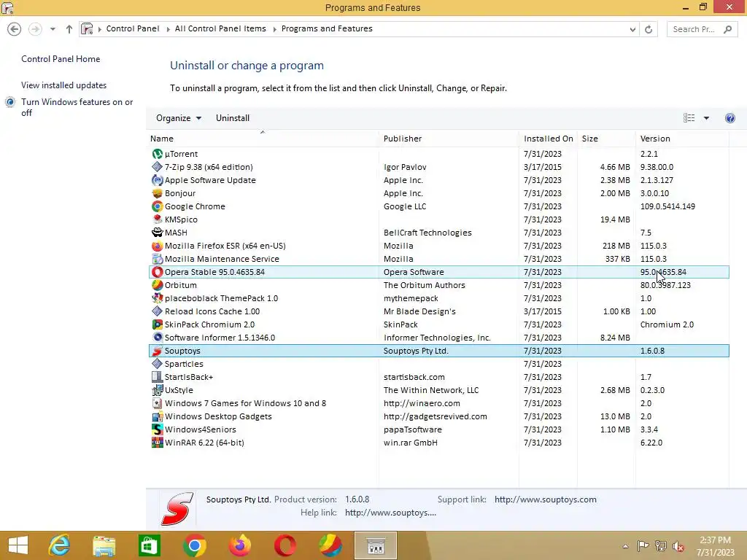747x560 pixels.
Task: Open Turn Windows features on or off
Action: click(x=77, y=107)
